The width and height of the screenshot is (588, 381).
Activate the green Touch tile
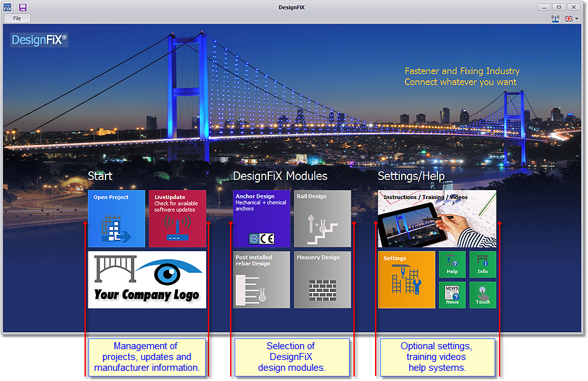(482, 295)
